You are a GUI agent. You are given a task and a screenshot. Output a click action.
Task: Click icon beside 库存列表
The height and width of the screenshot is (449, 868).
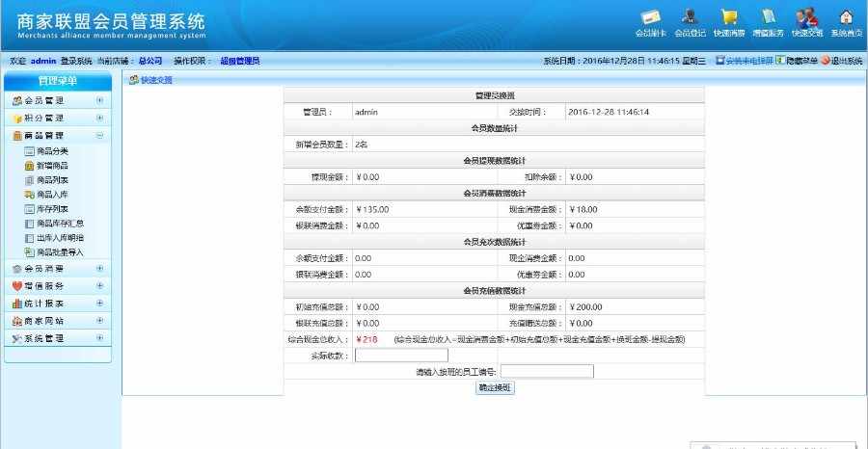pos(29,209)
